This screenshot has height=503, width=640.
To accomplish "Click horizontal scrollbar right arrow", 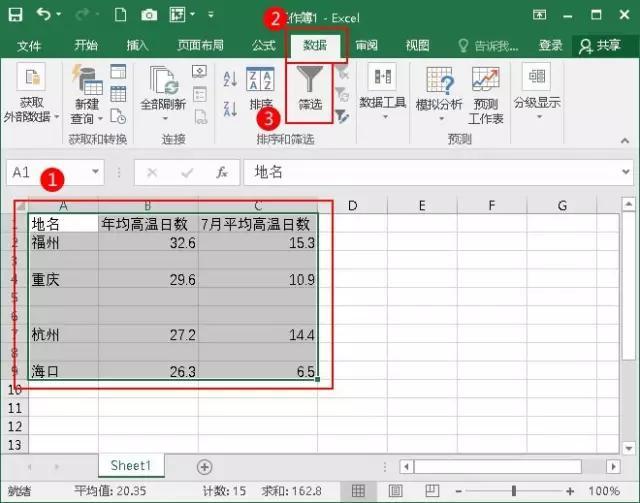I will (x=613, y=467).
